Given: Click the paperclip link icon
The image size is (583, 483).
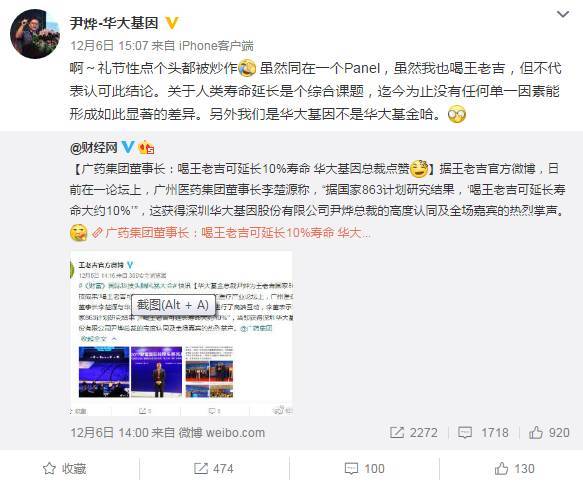Looking at the screenshot, I should pyautogui.click(x=97, y=234).
